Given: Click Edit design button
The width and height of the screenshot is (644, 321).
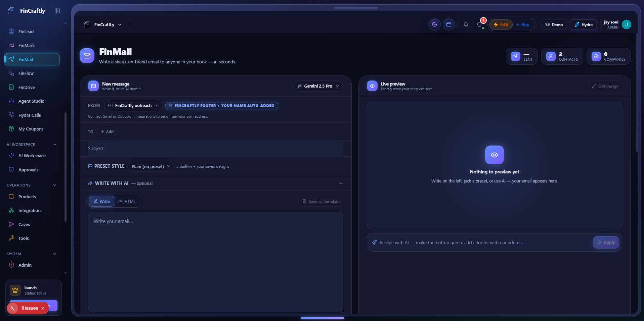Looking at the screenshot, I should click(x=605, y=86).
